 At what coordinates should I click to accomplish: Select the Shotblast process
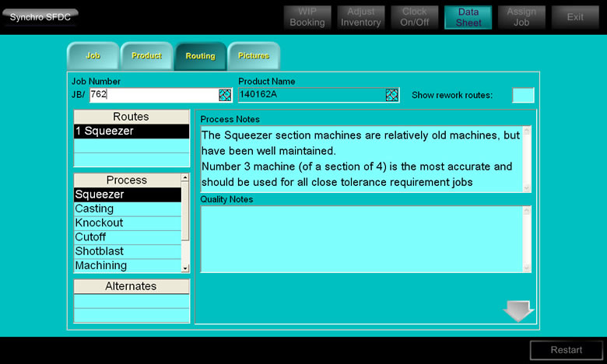(x=128, y=251)
